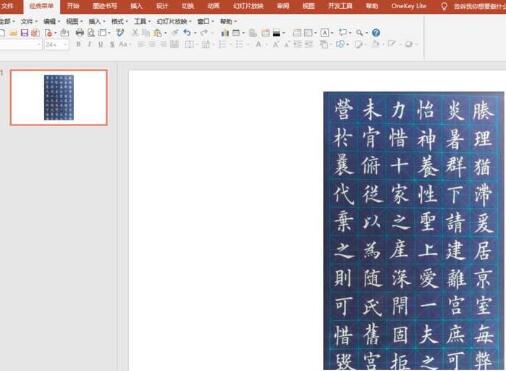Image resolution: width=506 pixels, height=371 pixels.
Task: Click the Shapes icon on formatting toolbar
Action: pyautogui.click(x=340, y=44)
